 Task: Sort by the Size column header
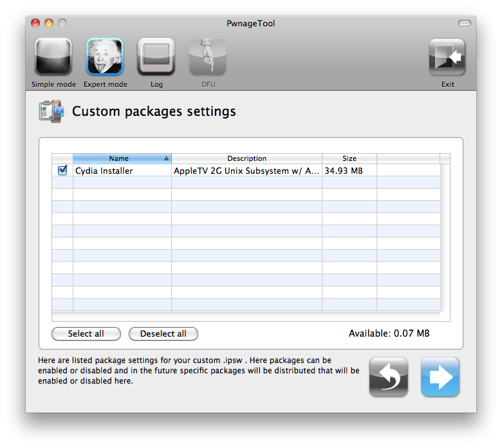(x=349, y=158)
